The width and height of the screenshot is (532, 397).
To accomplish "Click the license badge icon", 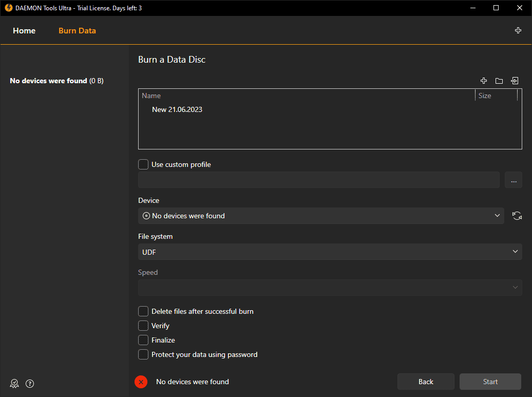I will [14, 384].
